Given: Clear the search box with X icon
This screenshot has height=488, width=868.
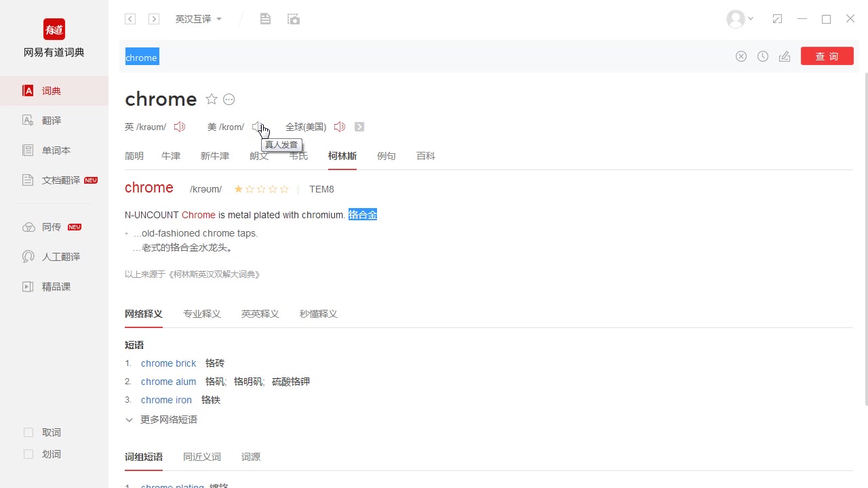Looking at the screenshot, I should point(741,56).
